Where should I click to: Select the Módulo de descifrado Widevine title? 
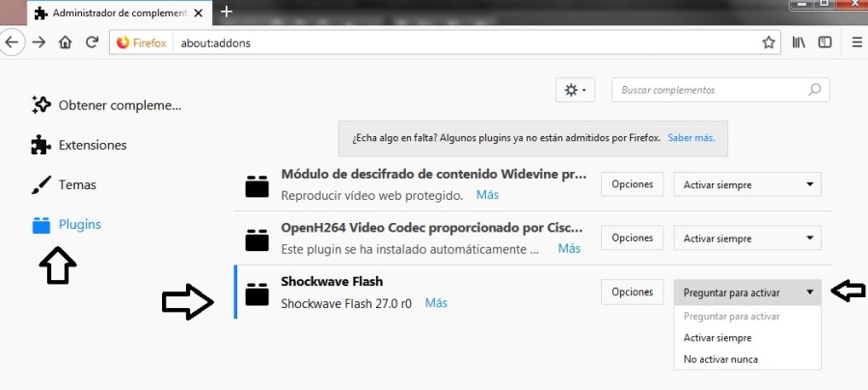point(434,174)
